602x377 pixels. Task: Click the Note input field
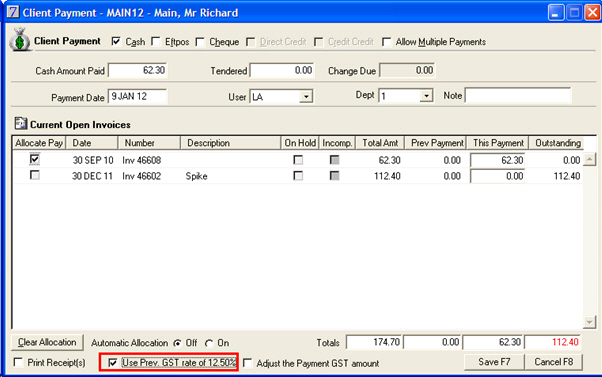point(518,95)
